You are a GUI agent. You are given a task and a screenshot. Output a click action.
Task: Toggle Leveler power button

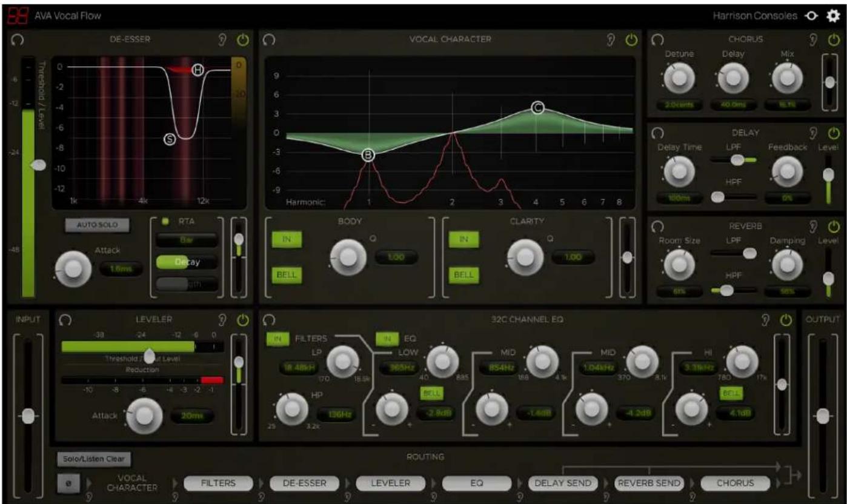click(243, 320)
